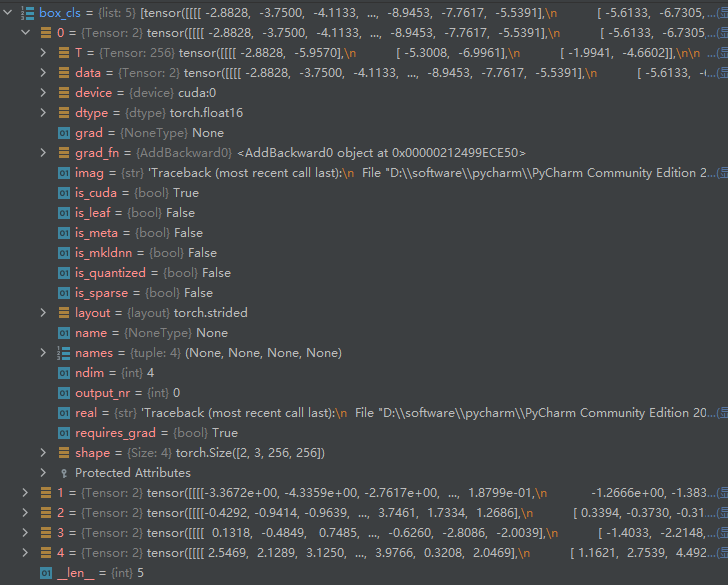Expand tensor item 2

[x=25, y=512]
